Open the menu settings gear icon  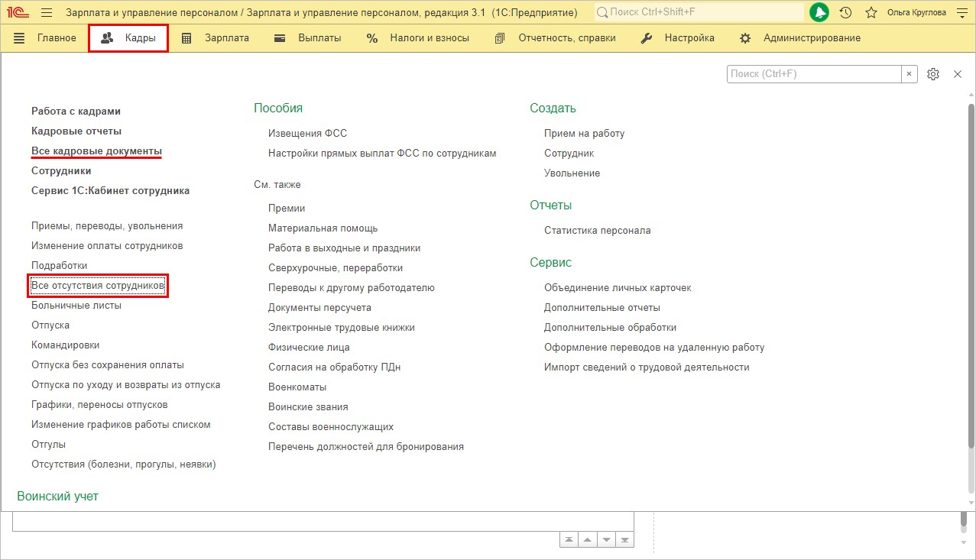932,74
